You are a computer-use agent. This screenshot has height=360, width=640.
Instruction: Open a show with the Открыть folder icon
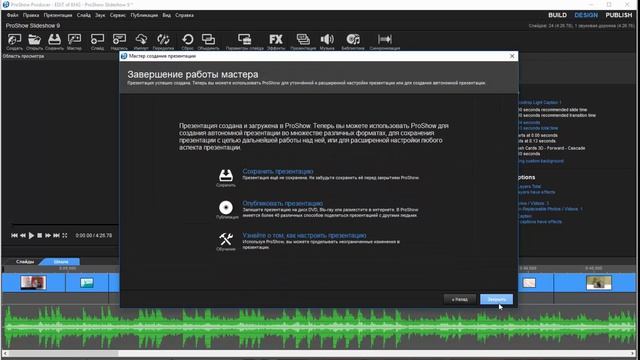(x=34, y=40)
